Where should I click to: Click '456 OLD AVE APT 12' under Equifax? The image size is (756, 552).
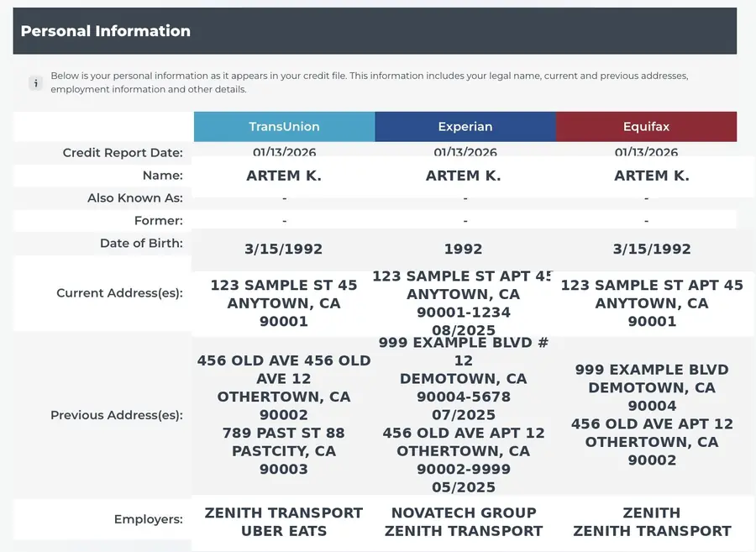coord(652,423)
